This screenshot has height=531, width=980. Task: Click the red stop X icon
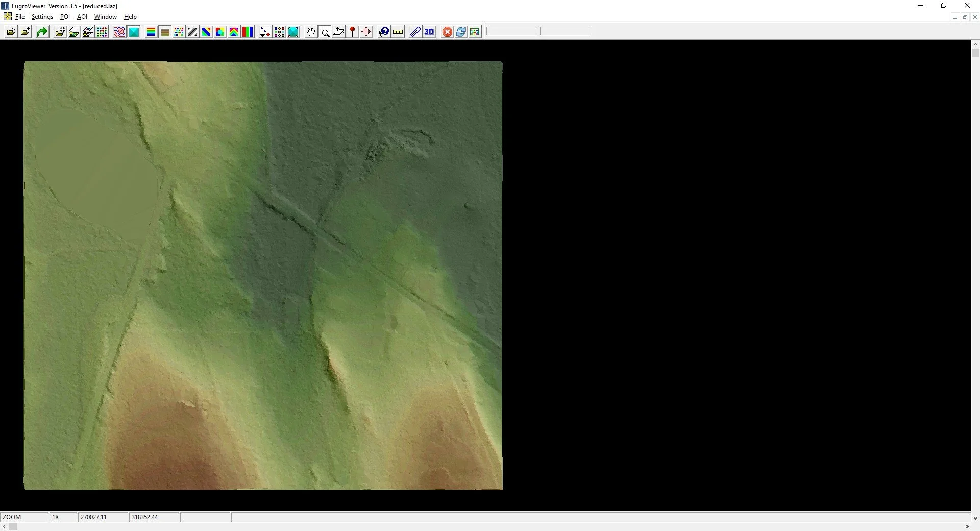point(447,32)
